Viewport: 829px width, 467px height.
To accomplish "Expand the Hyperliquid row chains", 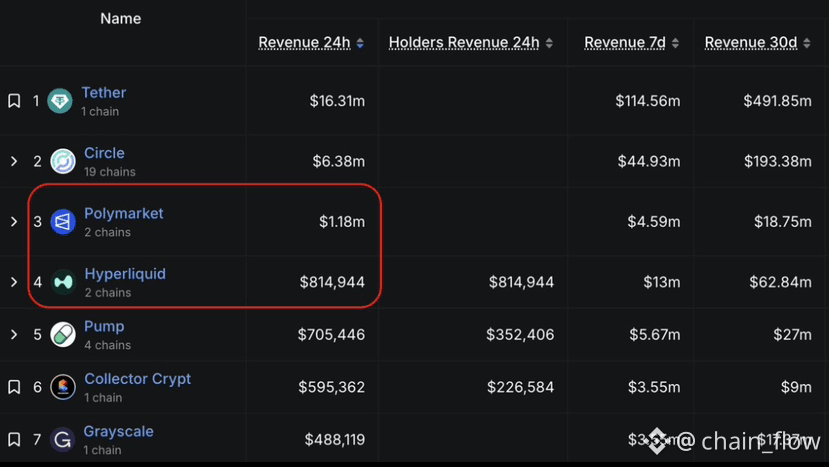I will 14,282.
